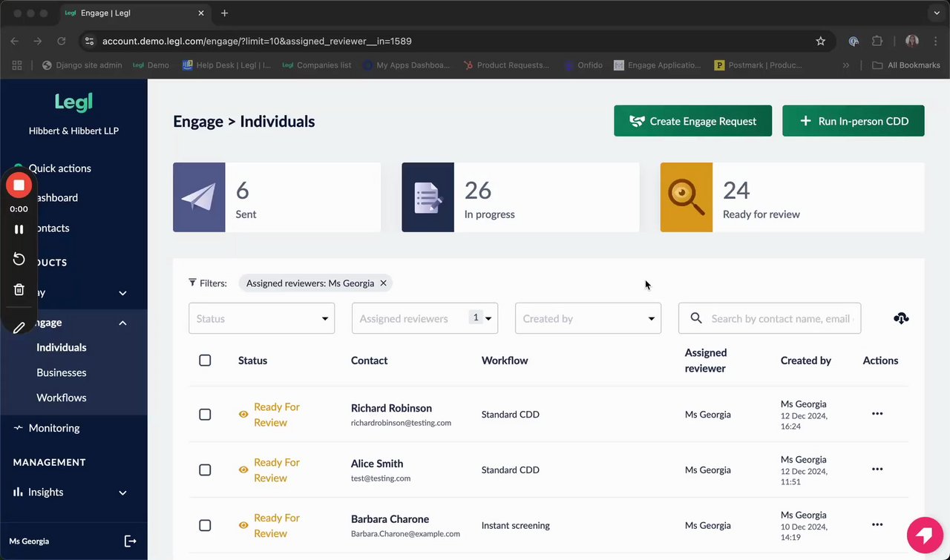Click the Create Engage Request button
The height and width of the screenshot is (560, 950).
click(692, 121)
